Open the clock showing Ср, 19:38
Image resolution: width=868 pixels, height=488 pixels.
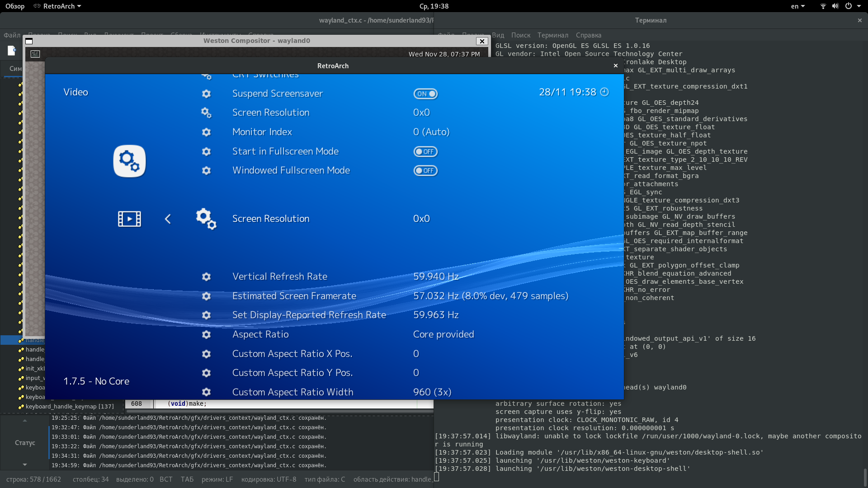coord(434,6)
